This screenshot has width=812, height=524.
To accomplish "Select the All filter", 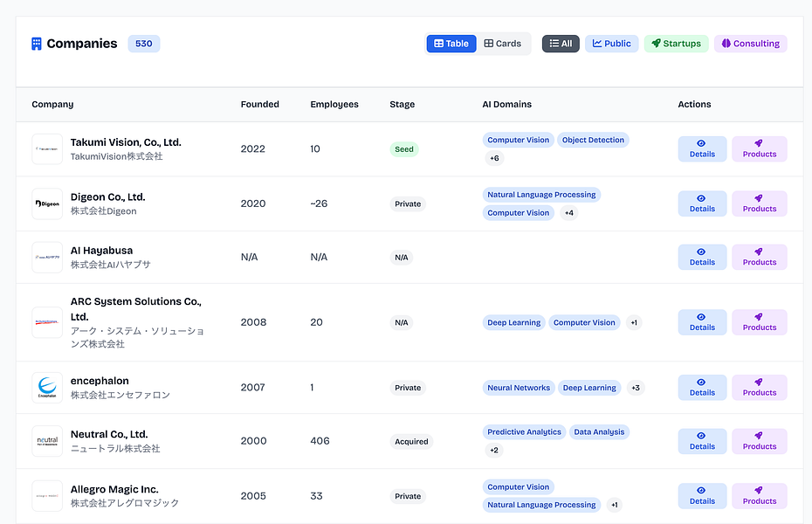I will tap(561, 44).
